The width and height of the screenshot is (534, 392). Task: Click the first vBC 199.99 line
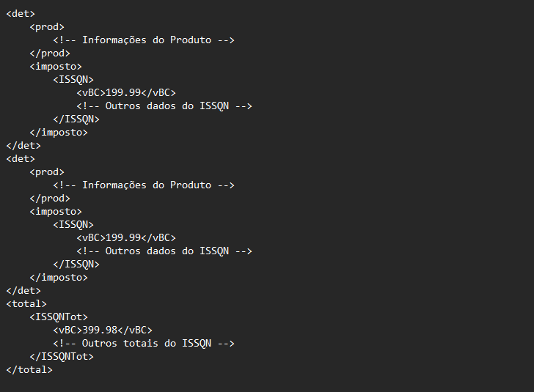point(126,92)
